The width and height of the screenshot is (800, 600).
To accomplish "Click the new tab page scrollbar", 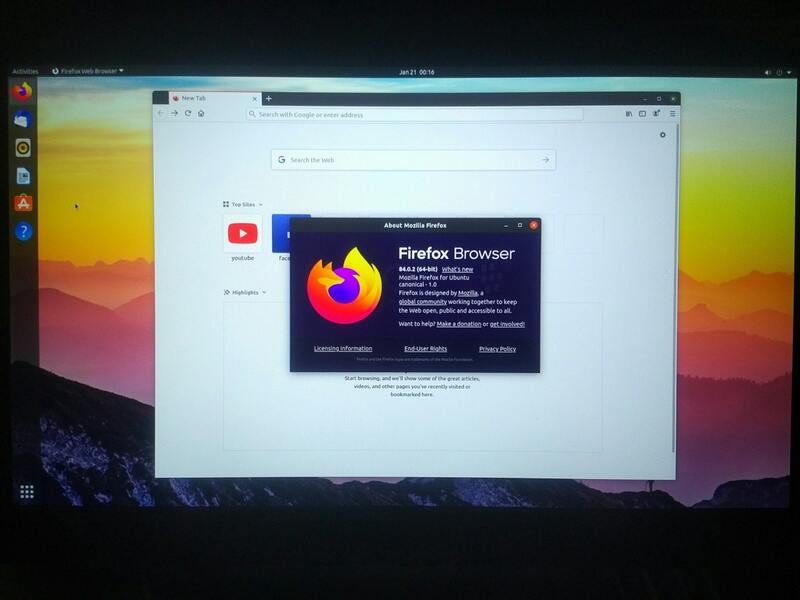I will coord(677,288).
